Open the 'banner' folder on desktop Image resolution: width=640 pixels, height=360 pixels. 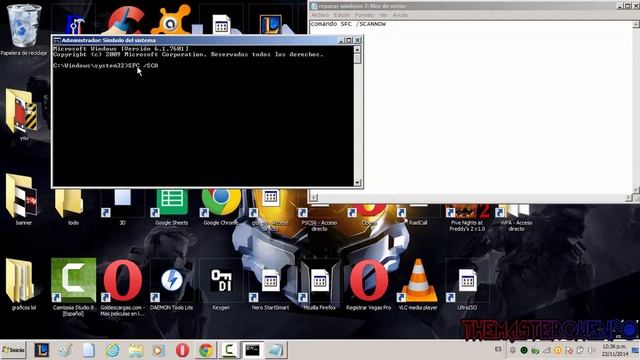[x=21, y=196]
